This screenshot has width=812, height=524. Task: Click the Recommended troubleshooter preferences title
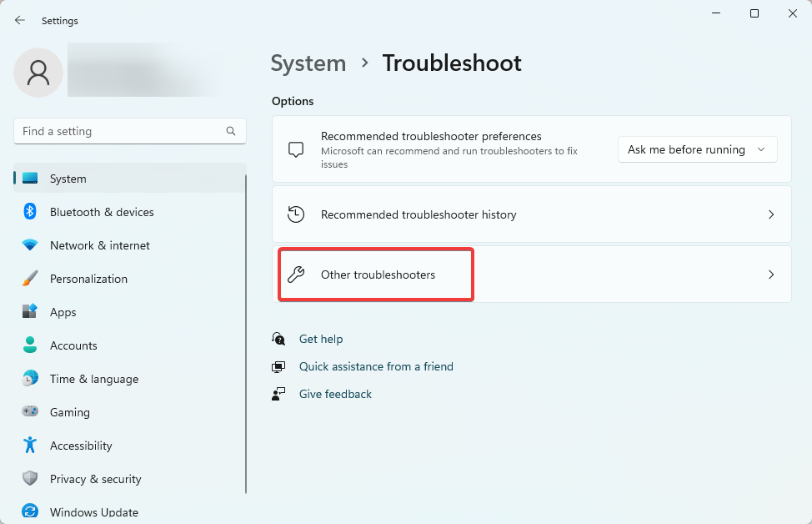tap(431, 136)
